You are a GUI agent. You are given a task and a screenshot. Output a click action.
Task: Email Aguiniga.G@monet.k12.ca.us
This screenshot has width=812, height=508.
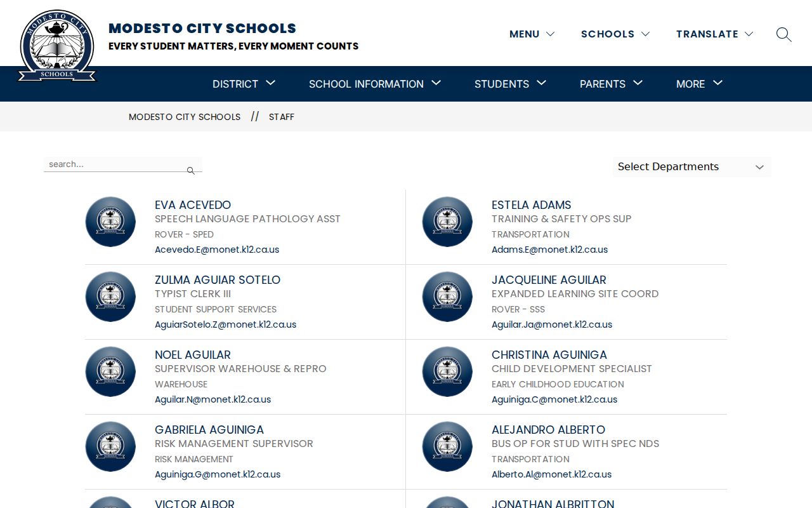point(218,474)
